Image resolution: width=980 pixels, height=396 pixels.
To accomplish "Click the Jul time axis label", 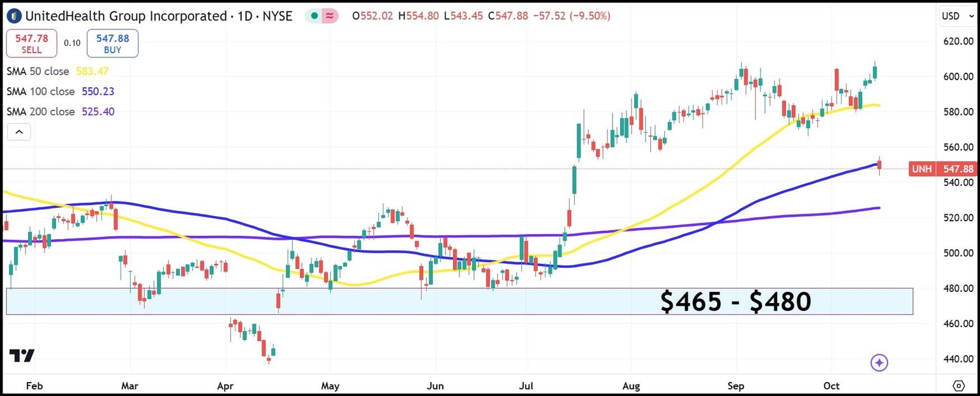I will pos(526,386).
